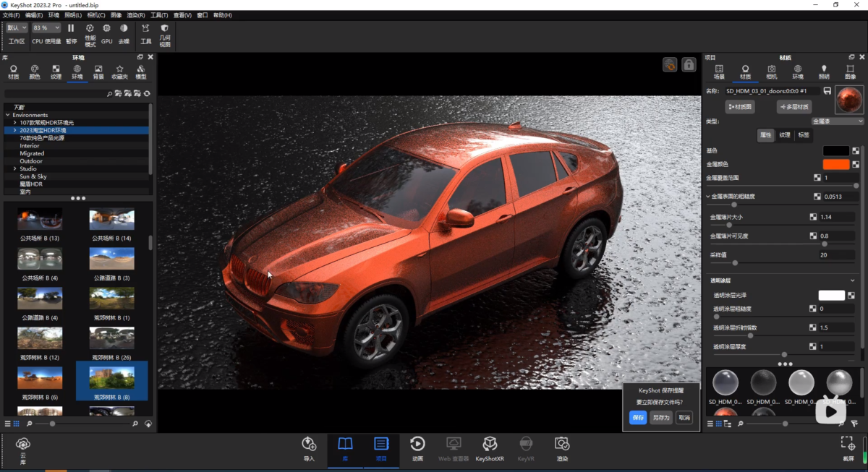Save material to library icon
Screen dimensions: 868x472
[827, 91]
